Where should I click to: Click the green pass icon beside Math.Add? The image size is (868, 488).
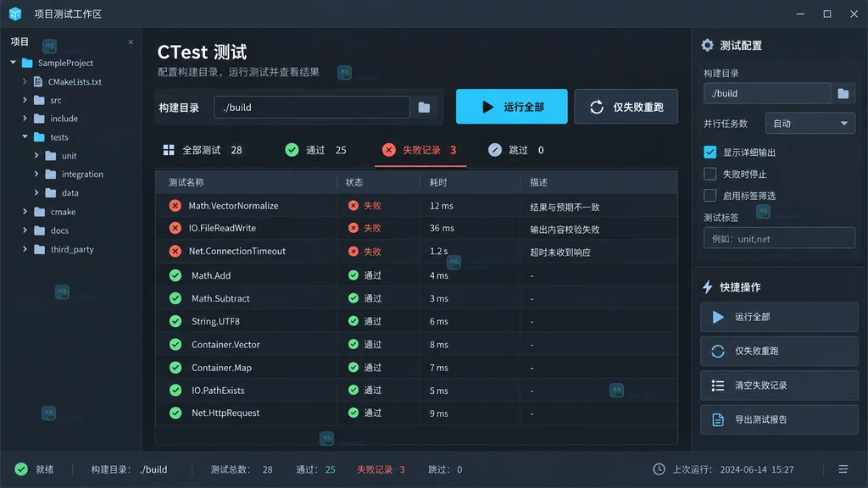175,275
